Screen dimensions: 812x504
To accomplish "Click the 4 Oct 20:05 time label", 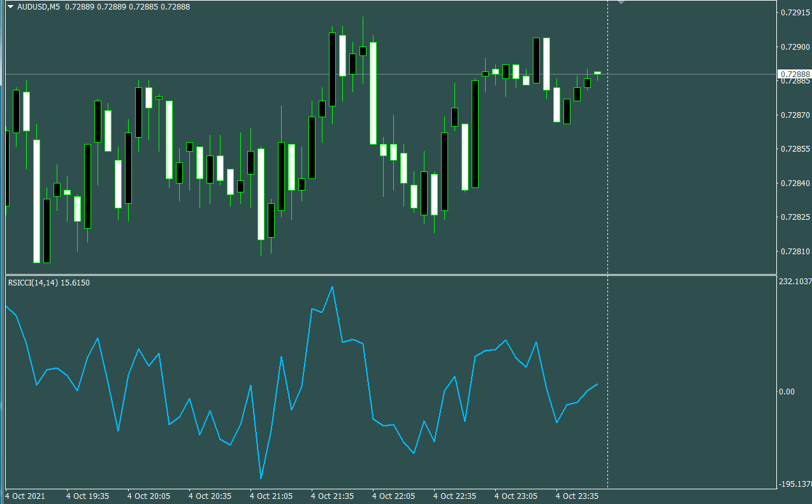I will tap(149, 496).
